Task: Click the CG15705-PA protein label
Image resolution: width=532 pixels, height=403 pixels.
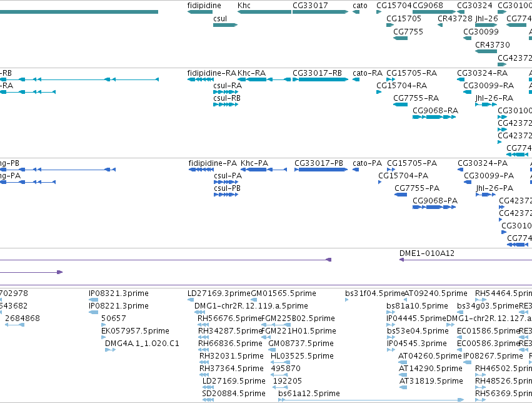Action: coord(412,163)
